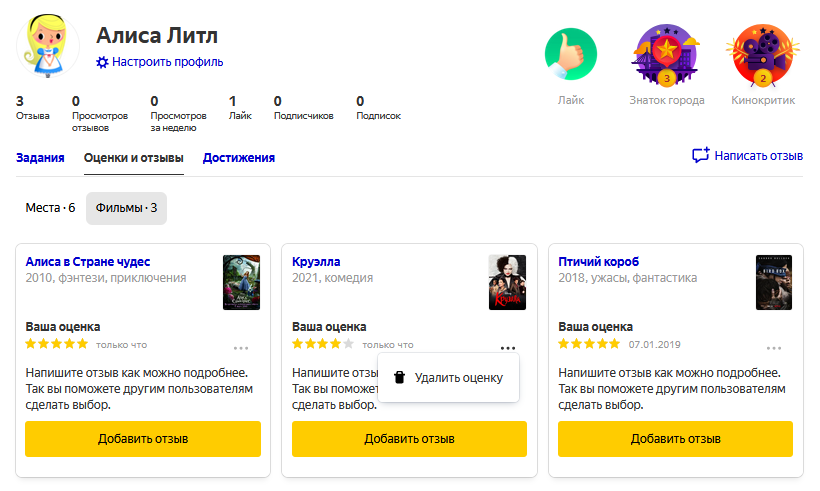
Task: Open the three-dot menu on Круэлла card
Action: coord(508,348)
